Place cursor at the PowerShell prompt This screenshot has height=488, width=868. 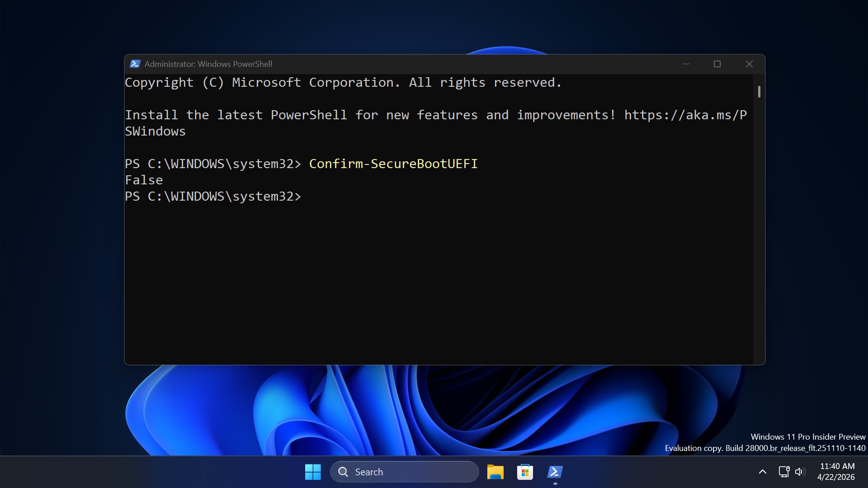pos(312,196)
